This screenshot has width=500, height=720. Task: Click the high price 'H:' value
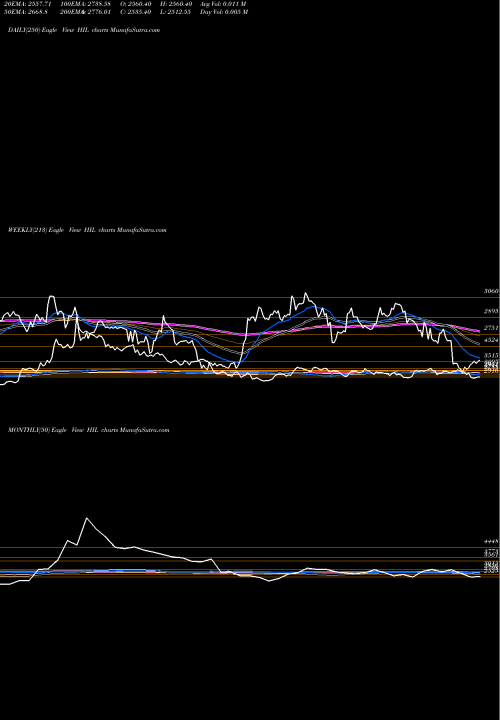(x=176, y=4)
